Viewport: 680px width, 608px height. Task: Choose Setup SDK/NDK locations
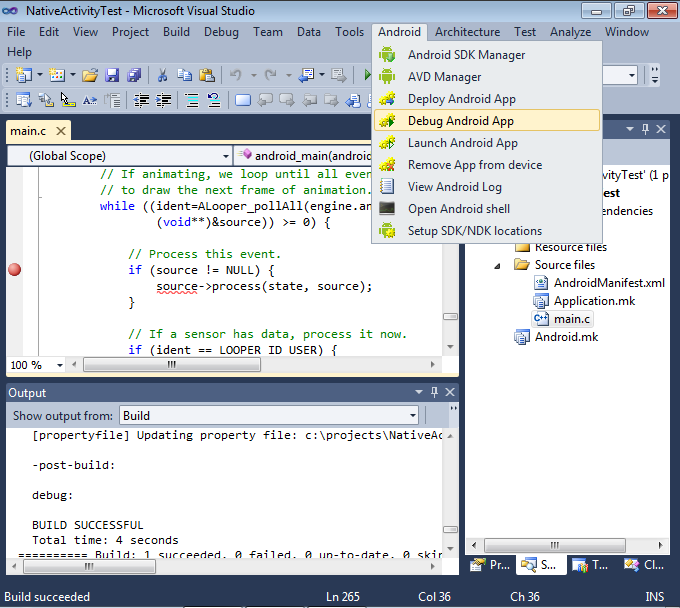click(487, 231)
